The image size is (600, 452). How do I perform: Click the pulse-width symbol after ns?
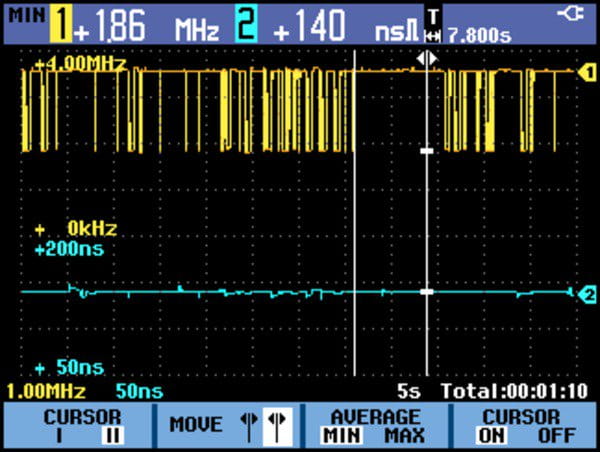pyautogui.click(x=413, y=32)
